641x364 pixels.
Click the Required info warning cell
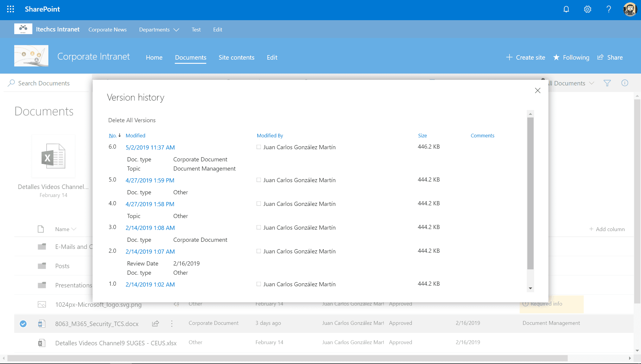[551, 304]
